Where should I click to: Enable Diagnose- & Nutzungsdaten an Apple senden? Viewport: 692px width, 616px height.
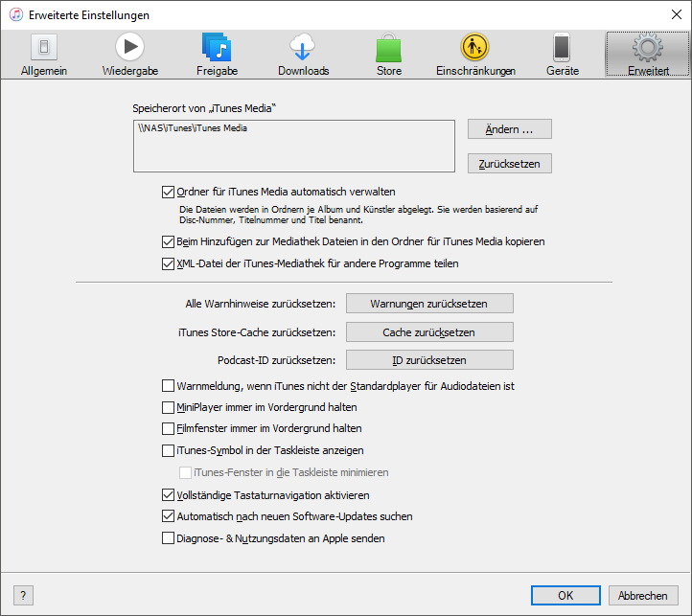[x=168, y=538]
